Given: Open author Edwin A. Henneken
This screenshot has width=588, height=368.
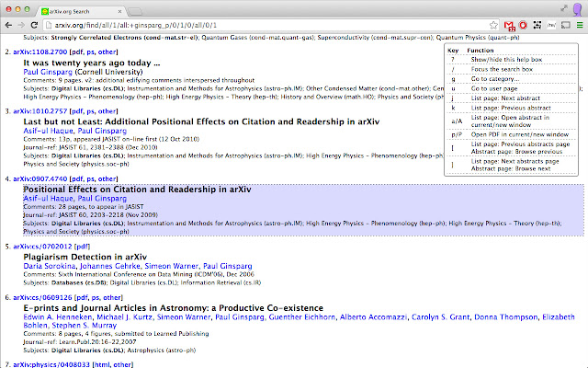Looking at the screenshot, I should [x=58, y=316].
